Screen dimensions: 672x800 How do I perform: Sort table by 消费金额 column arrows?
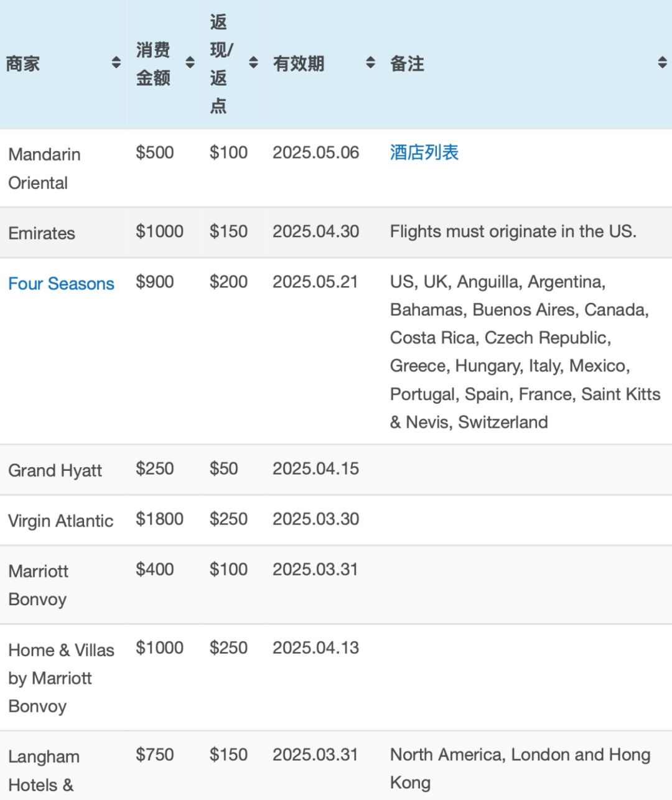(x=190, y=63)
